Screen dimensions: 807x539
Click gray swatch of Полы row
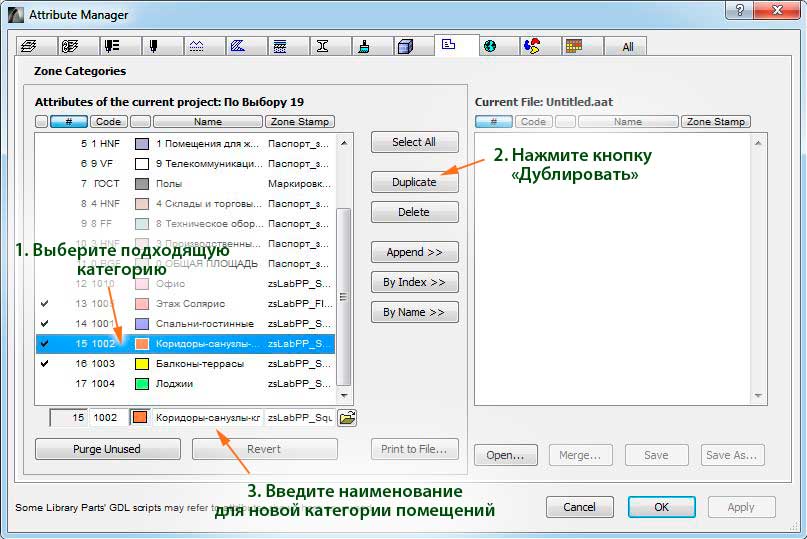pos(142,184)
